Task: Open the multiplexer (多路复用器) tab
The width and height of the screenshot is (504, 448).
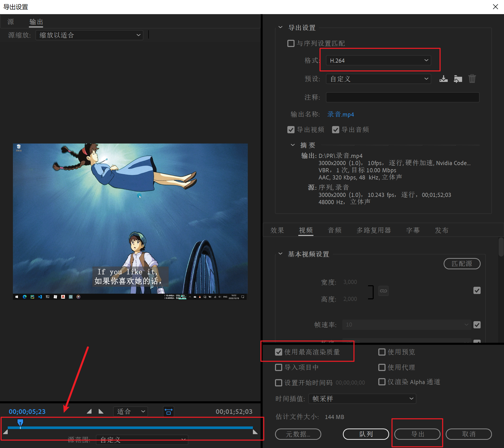Action: pyautogui.click(x=374, y=230)
